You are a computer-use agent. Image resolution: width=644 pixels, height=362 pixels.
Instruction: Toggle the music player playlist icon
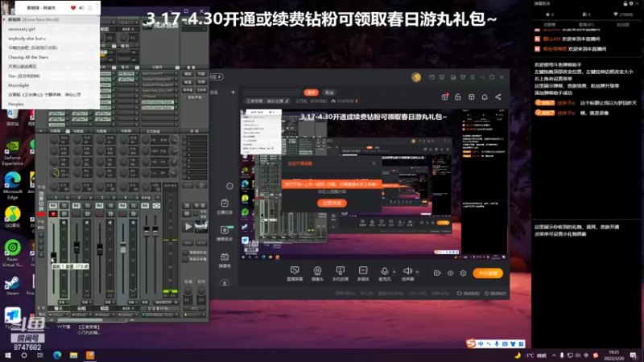pos(89,8)
